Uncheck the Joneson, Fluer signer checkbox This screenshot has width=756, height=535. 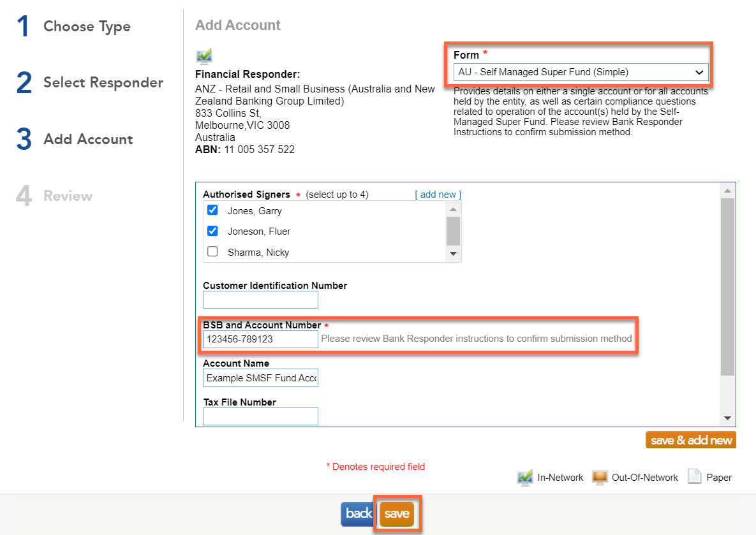coord(213,231)
